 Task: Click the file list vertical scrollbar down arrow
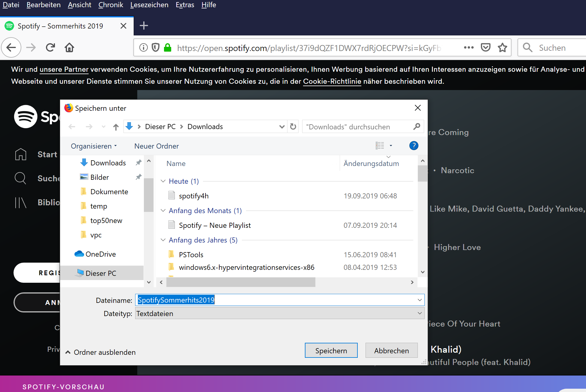click(423, 272)
